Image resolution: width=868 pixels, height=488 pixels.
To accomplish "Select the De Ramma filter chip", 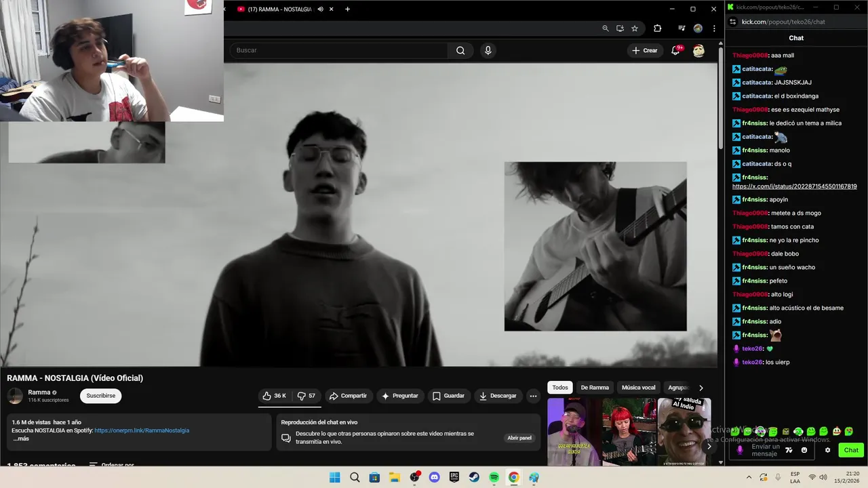I will coord(595,388).
